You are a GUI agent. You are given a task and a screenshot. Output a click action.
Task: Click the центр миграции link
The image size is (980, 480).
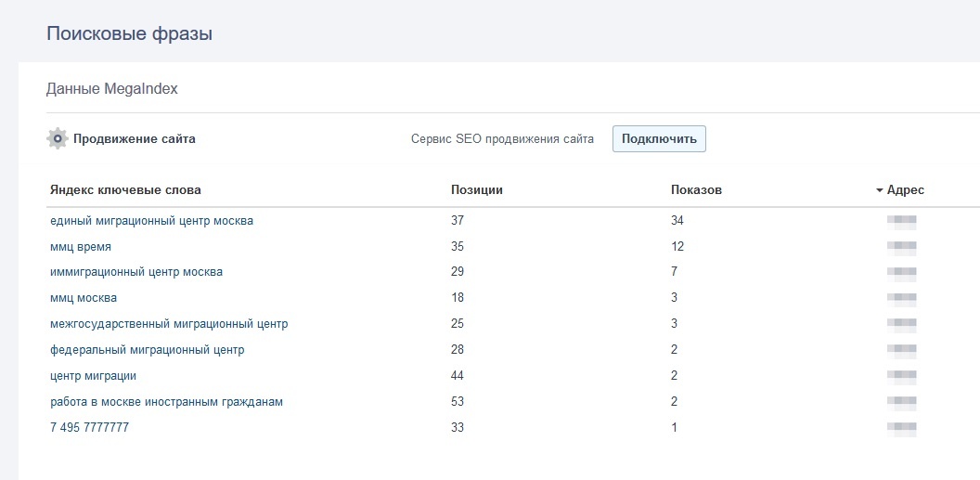pyautogui.click(x=94, y=376)
